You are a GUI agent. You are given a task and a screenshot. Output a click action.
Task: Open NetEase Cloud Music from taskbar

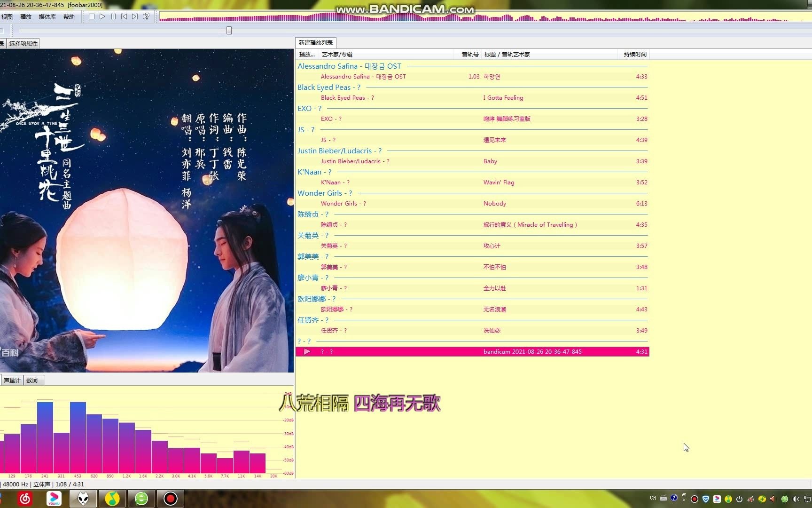(25, 499)
